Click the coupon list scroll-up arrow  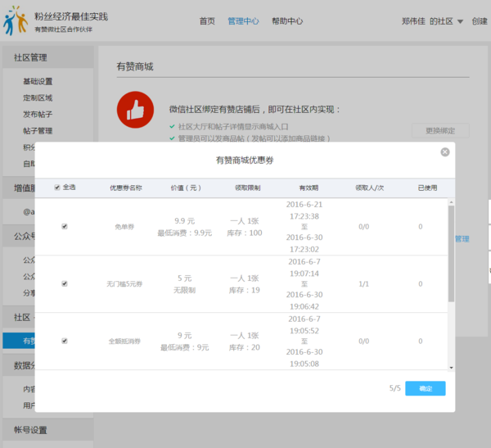tap(451, 202)
